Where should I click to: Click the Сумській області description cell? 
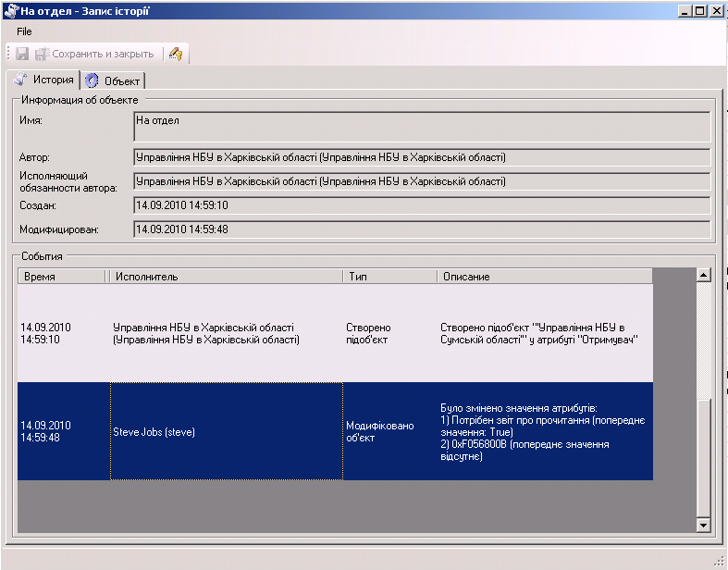pyautogui.click(x=545, y=333)
